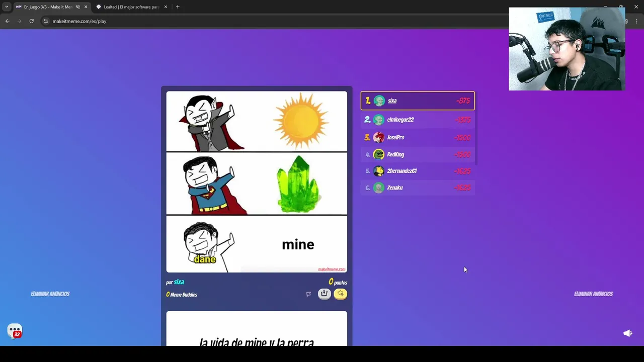The image size is (644, 362).
Task: Switch to the Lealtad browser tab
Action: (x=132, y=7)
